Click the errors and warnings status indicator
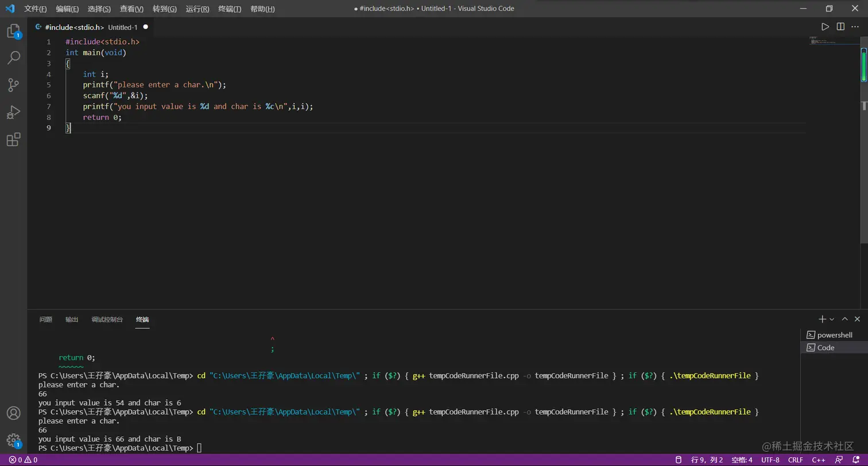This screenshot has width=868, height=466. point(23,460)
